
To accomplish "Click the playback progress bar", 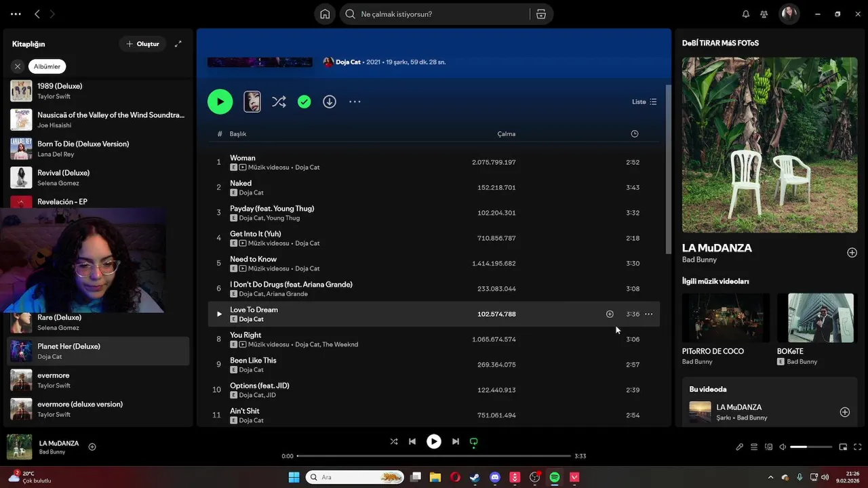I will tap(434, 456).
